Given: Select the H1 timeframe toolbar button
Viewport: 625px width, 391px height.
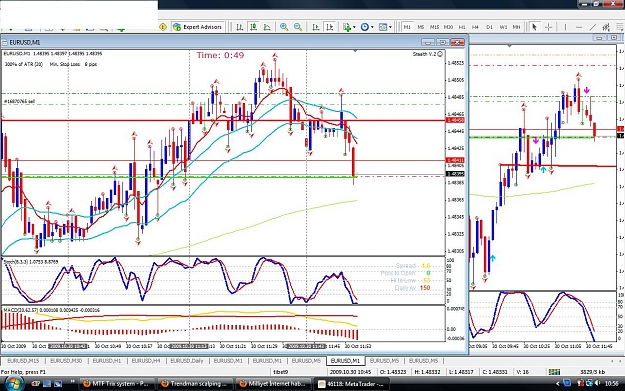Looking at the screenshot, I should click(x=462, y=27).
